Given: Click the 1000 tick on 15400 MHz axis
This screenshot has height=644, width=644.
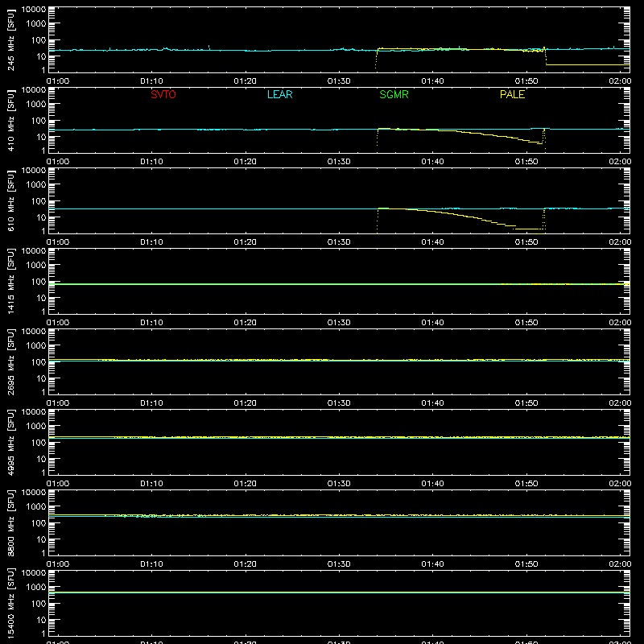Looking at the screenshot, I should tap(36, 587).
